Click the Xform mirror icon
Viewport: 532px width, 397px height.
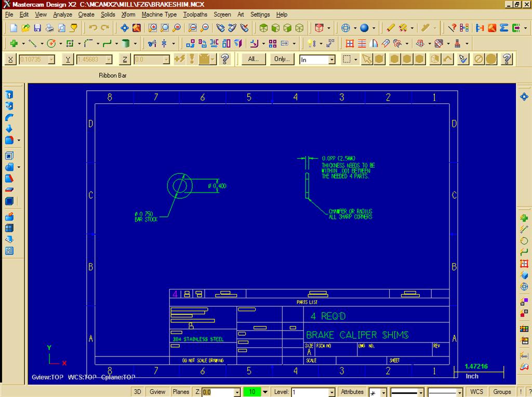pyautogui.click(x=214, y=44)
